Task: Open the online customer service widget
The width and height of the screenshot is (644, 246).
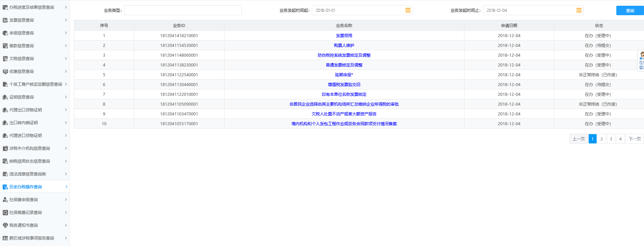Action: click(x=641, y=61)
